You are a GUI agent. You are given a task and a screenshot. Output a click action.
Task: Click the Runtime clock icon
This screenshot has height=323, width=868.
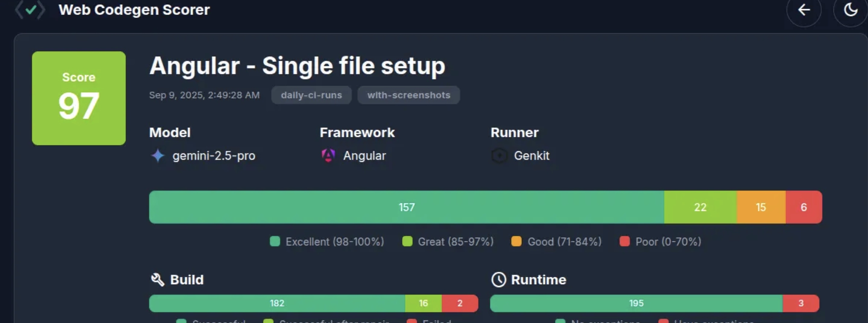click(499, 280)
